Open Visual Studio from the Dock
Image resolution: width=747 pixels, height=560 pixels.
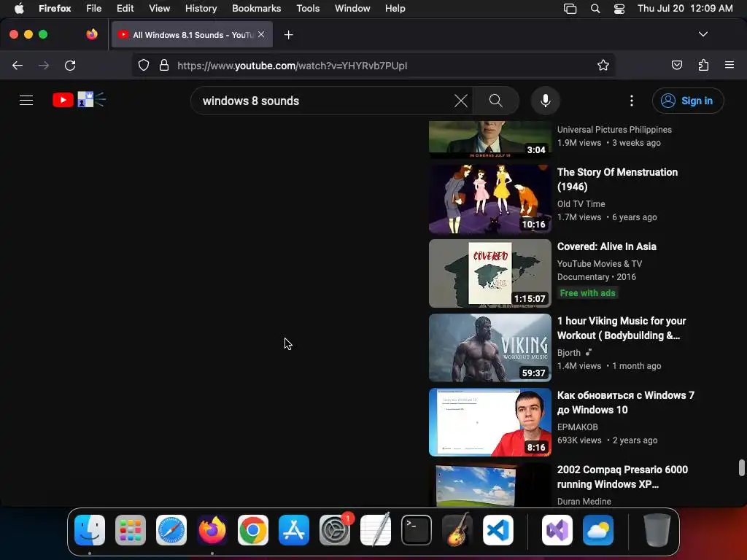(x=557, y=530)
